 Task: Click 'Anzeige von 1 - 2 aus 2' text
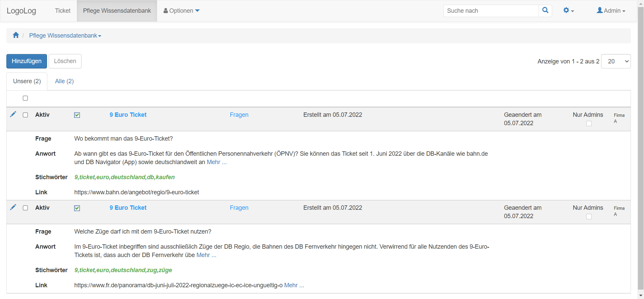[568, 61]
